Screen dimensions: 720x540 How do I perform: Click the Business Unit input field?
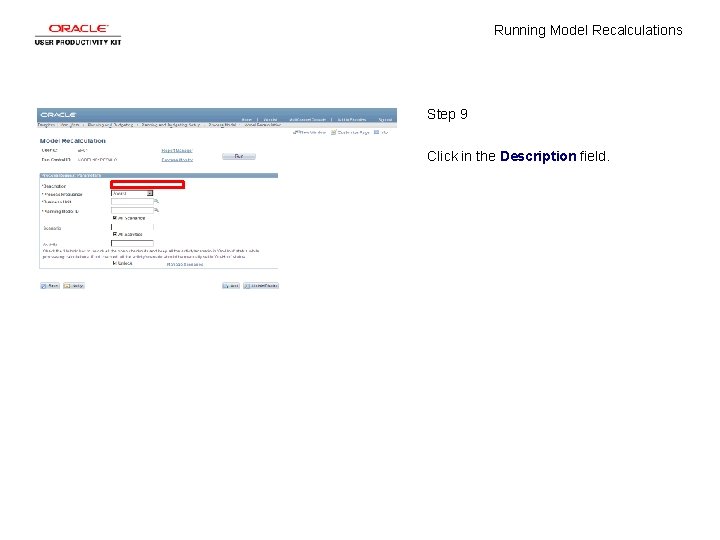tap(132, 202)
